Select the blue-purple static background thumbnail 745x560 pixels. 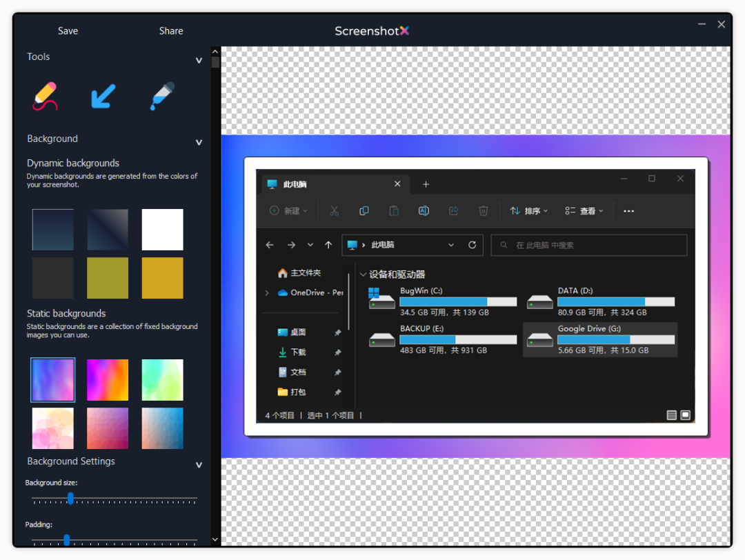pos(52,380)
